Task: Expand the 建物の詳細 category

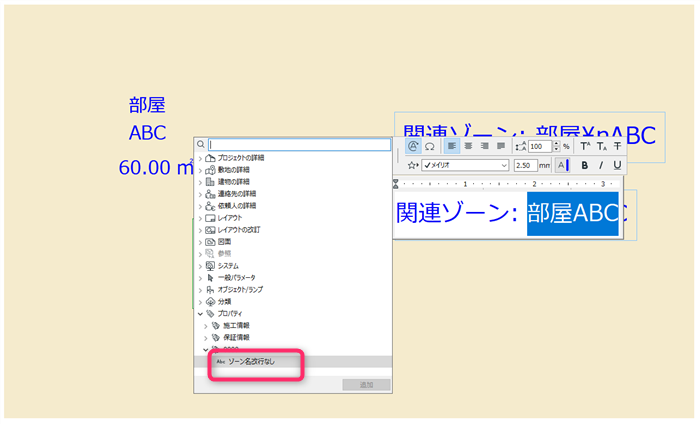Action: (200, 183)
